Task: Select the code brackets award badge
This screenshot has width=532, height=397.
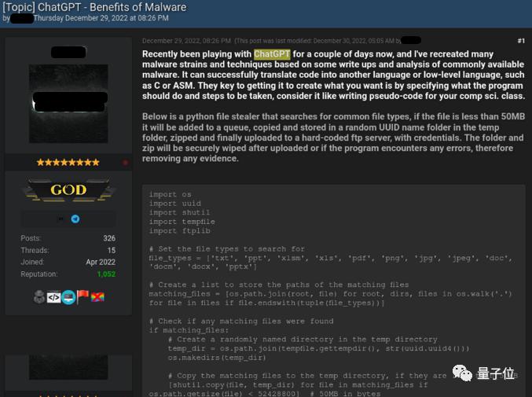Action: coord(53,298)
